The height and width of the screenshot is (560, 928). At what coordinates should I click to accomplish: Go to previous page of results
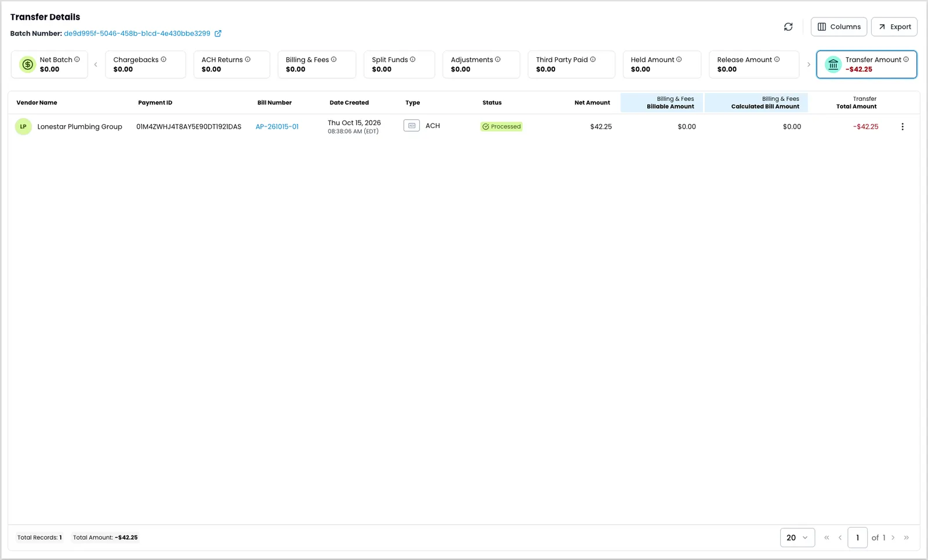[840, 537]
